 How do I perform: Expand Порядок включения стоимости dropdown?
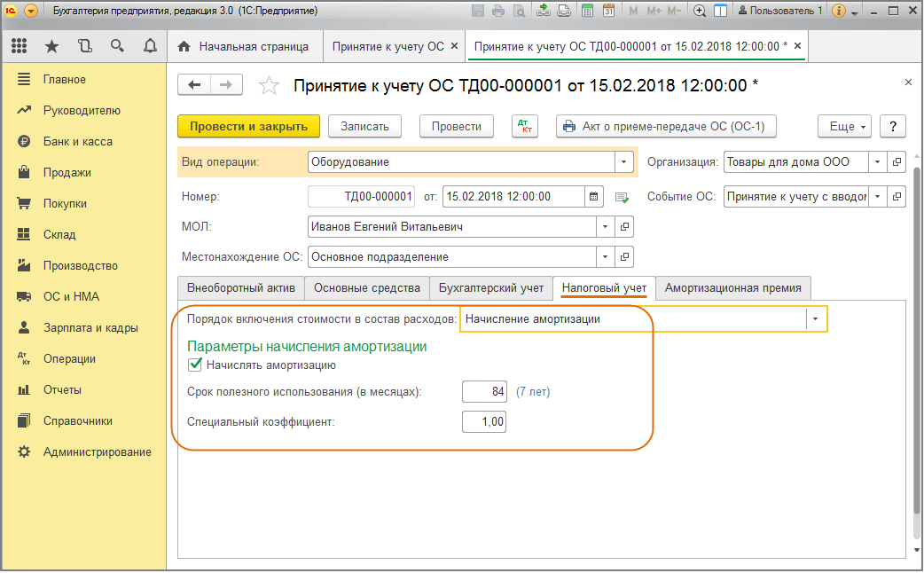pyautogui.click(x=816, y=319)
